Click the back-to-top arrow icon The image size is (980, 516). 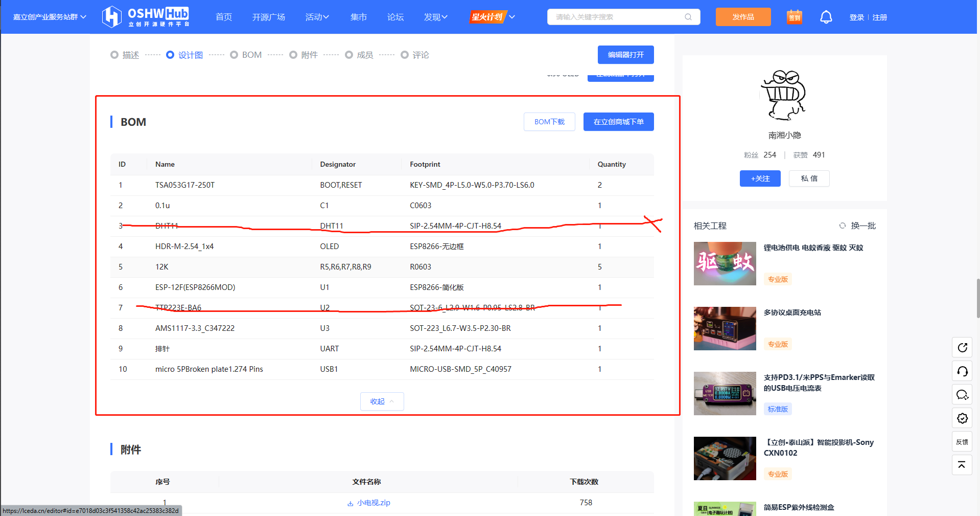962,465
